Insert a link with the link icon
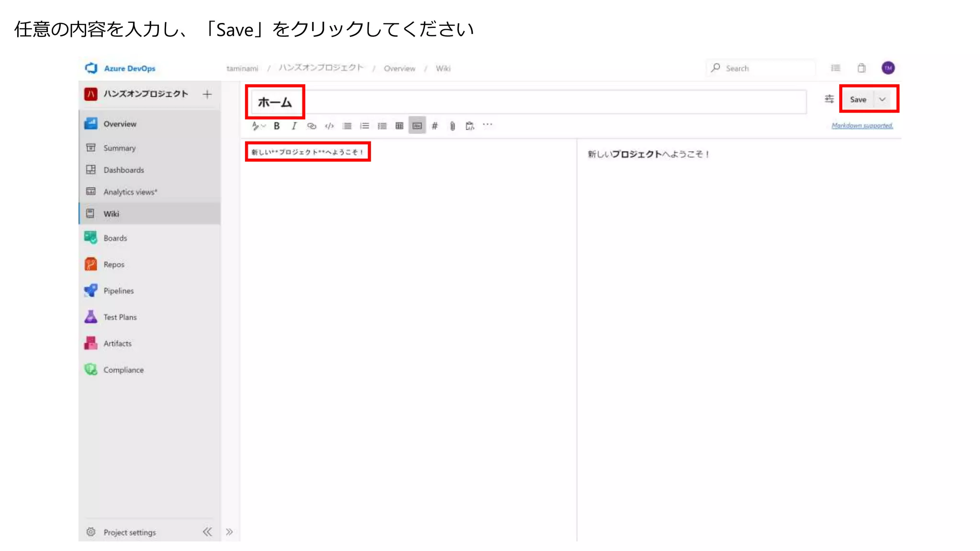 click(x=312, y=126)
